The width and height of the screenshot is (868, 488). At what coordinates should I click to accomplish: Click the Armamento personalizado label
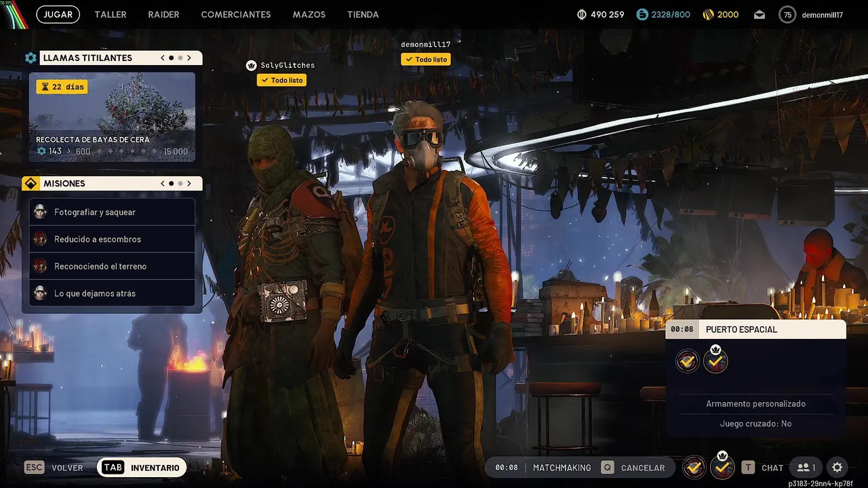[756, 404]
